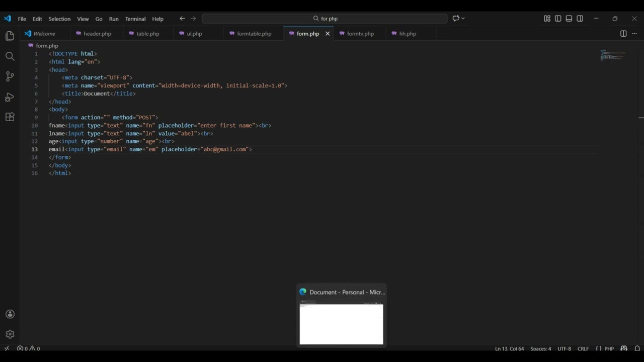This screenshot has height=362, width=644.
Task: Switch to the Welcome tab
Action: click(44, 34)
